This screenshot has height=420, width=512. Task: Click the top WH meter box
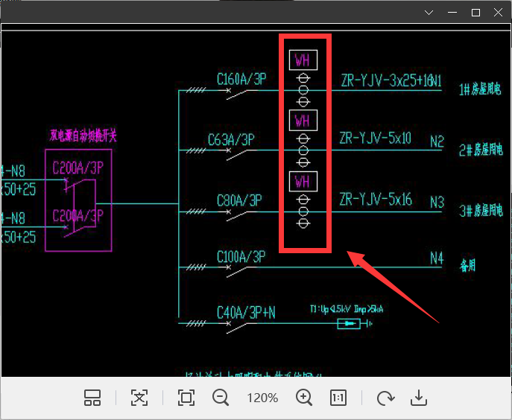pos(303,60)
